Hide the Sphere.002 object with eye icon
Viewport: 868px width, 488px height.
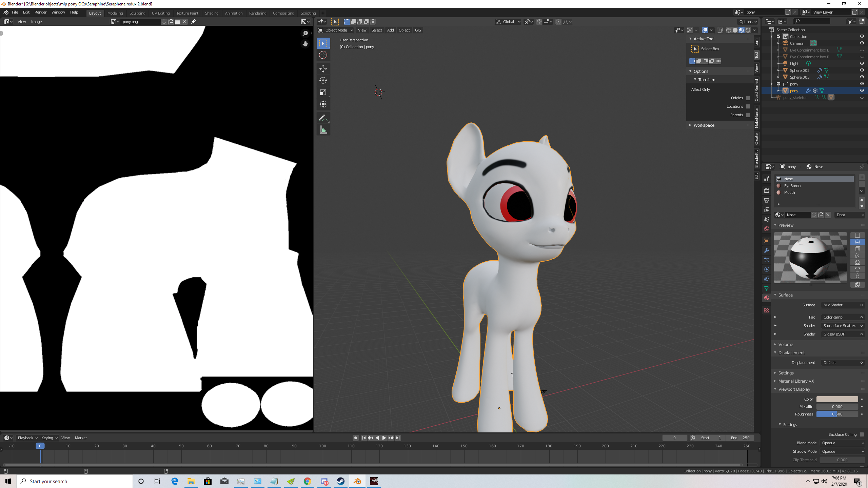coord(862,70)
